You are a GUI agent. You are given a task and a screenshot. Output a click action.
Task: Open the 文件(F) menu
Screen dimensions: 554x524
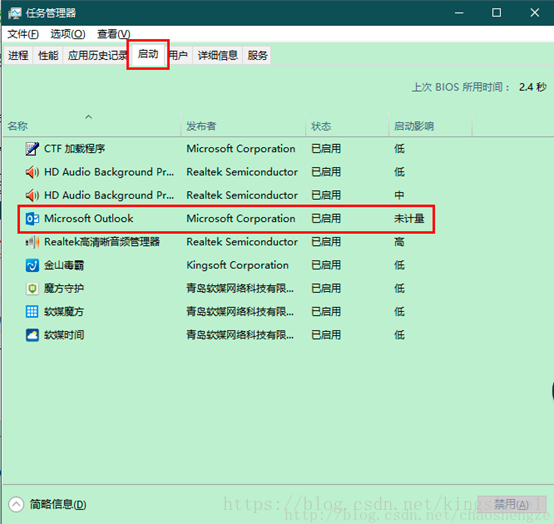(x=23, y=34)
